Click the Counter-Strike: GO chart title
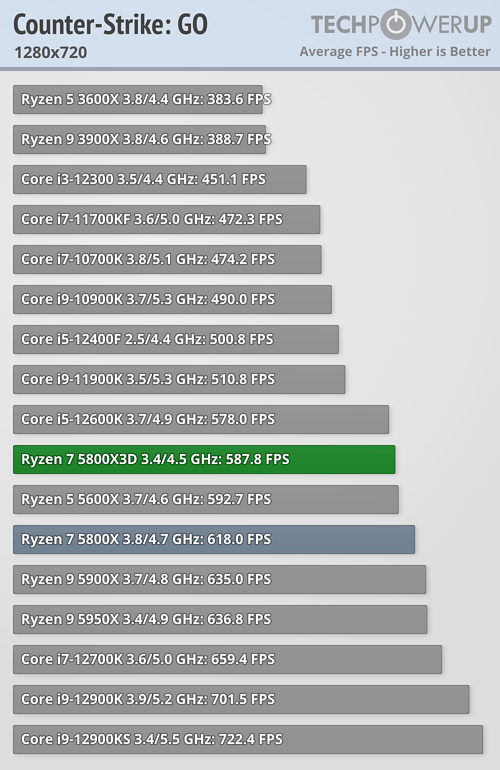500x770 pixels. coord(111,25)
